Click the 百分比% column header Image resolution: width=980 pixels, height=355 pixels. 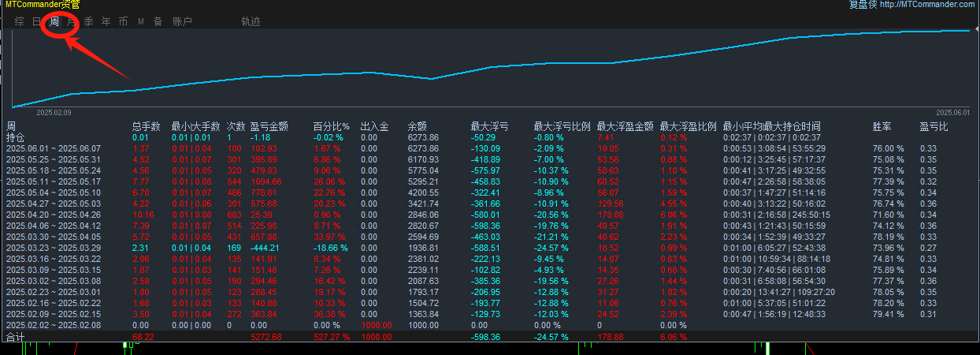coord(332,126)
